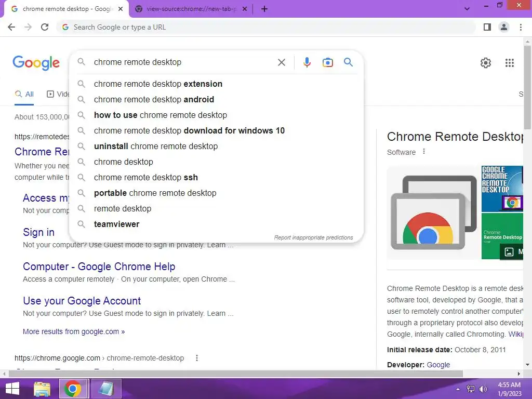Switch to view-source tab
The height and width of the screenshot is (399, 532).
point(191,9)
